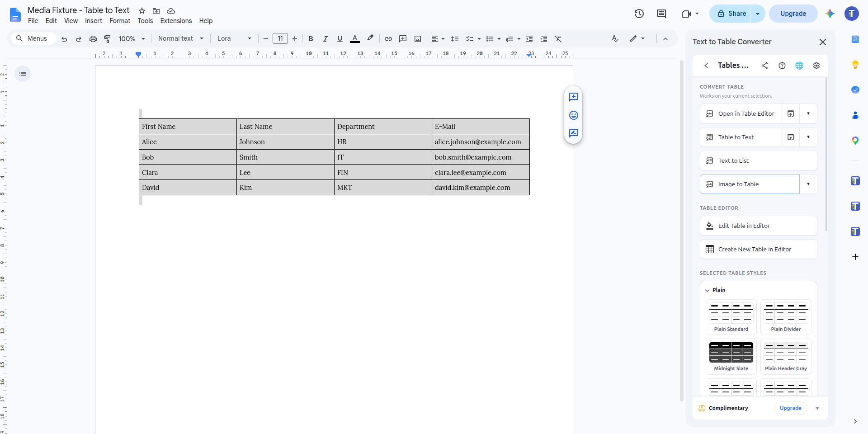Open the Extensions menu
This screenshot has width=868, height=434.
coord(176,21)
